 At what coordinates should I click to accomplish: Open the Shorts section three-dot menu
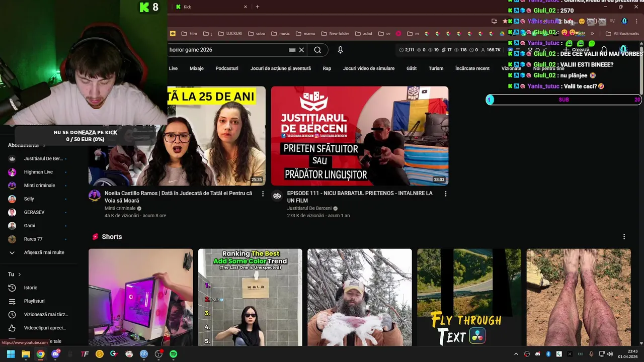[x=624, y=237]
